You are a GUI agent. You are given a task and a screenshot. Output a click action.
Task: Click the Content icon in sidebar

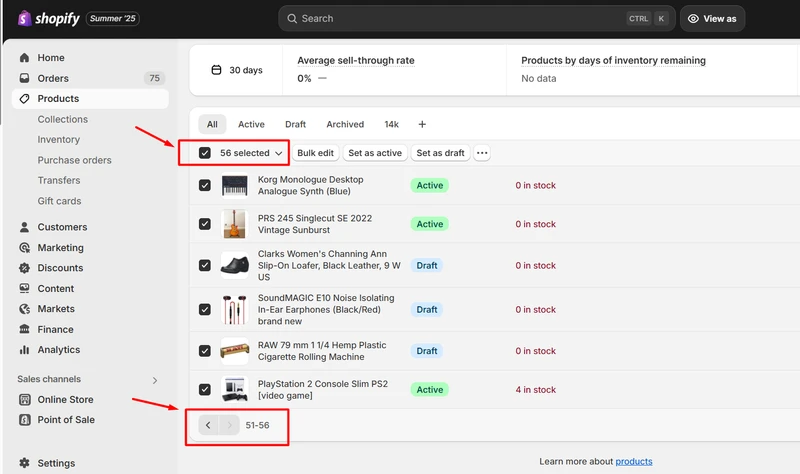click(24, 288)
